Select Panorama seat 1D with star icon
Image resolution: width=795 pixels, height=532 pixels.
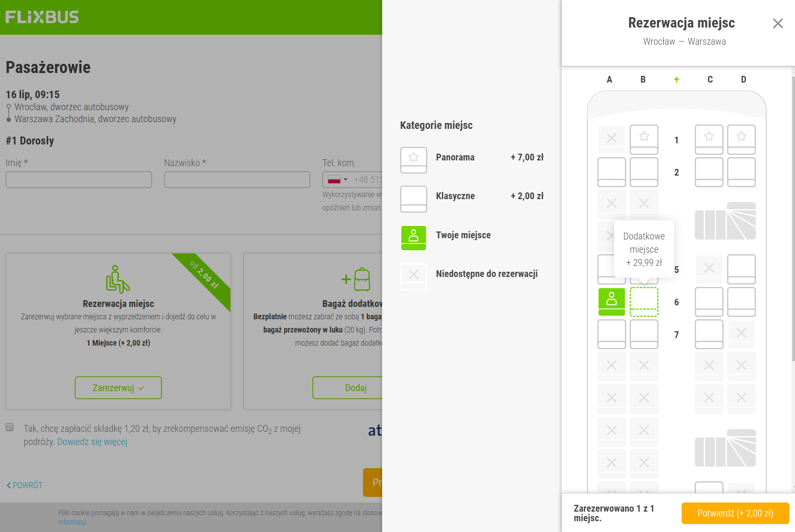741,139
